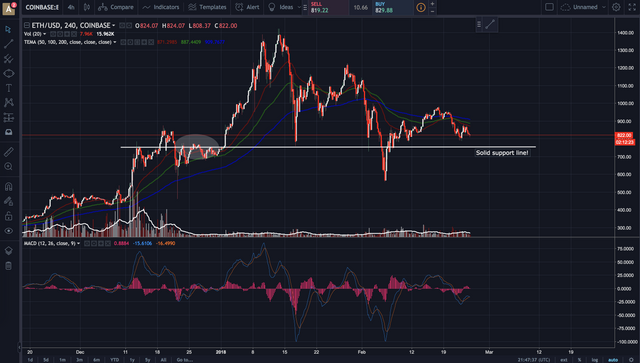
Task: Select the trend line drawing tool
Action: [x=8, y=44]
